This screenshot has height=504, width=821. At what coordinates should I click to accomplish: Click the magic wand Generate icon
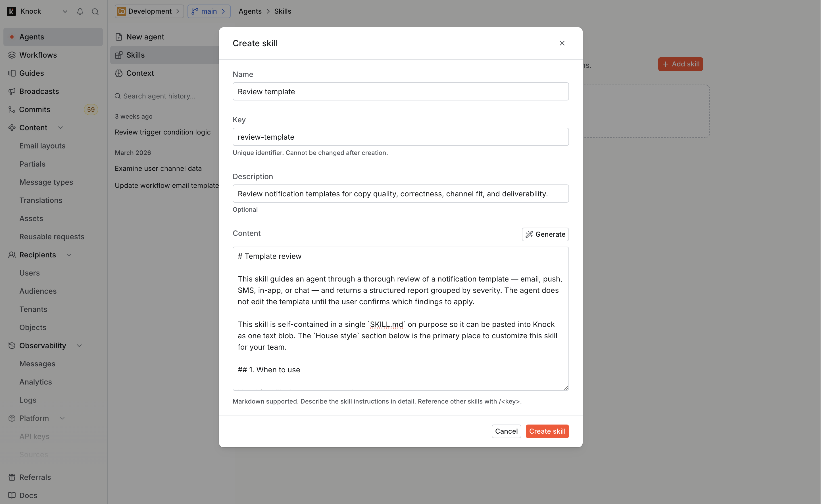tap(529, 234)
